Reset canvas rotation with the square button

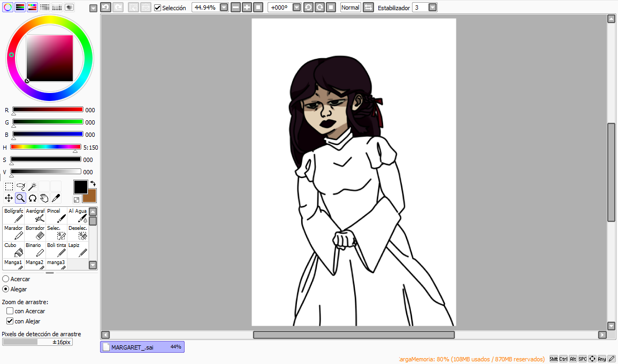click(331, 7)
